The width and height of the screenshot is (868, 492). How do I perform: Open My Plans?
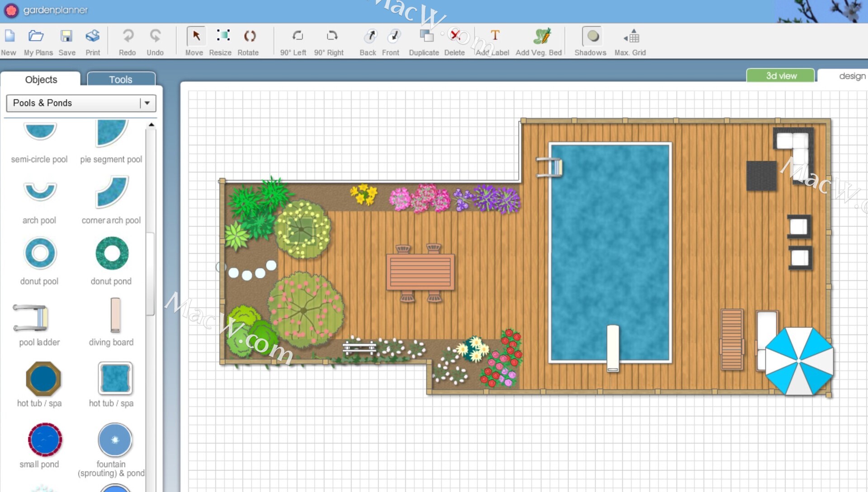pos(36,36)
